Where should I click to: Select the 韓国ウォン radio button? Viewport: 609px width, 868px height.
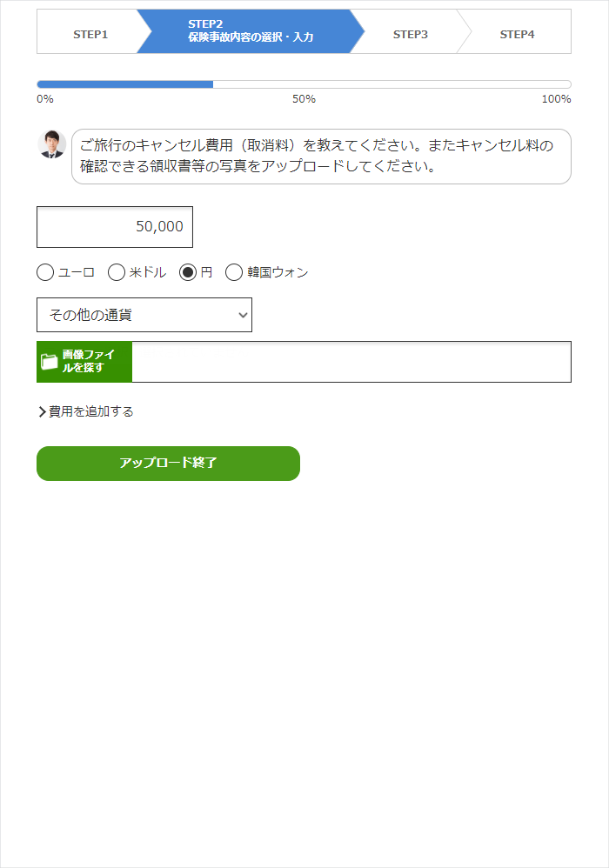(234, 272)
